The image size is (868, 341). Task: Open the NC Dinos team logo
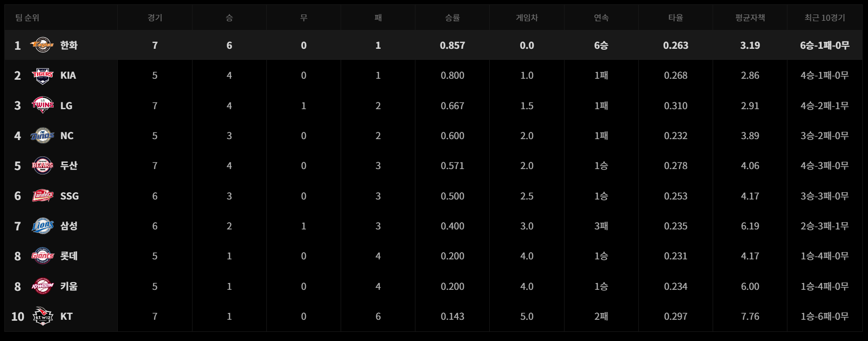click(42, 136)
